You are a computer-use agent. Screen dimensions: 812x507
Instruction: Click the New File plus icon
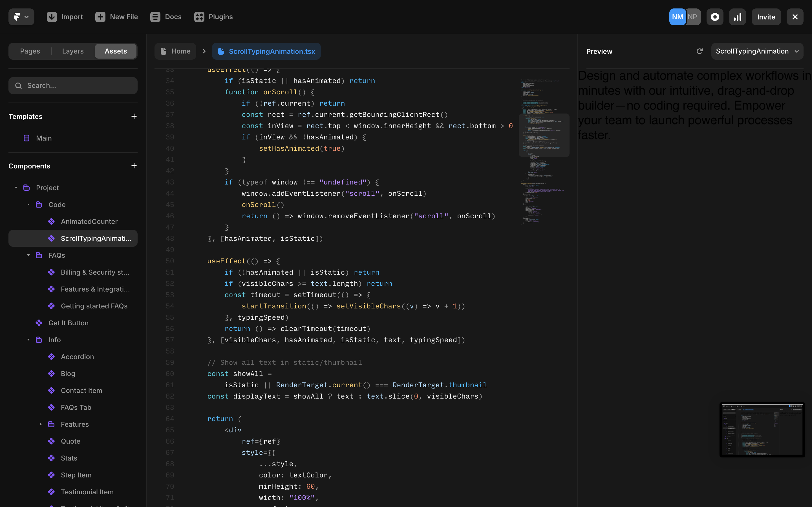[100, 16]
